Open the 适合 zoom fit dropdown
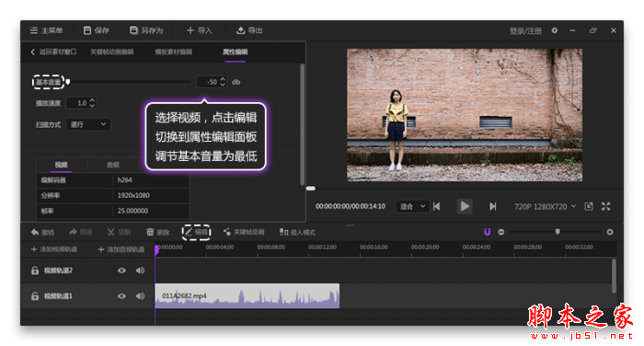The height and width of the screenshot is (346, 644). [x=412, y=206]
